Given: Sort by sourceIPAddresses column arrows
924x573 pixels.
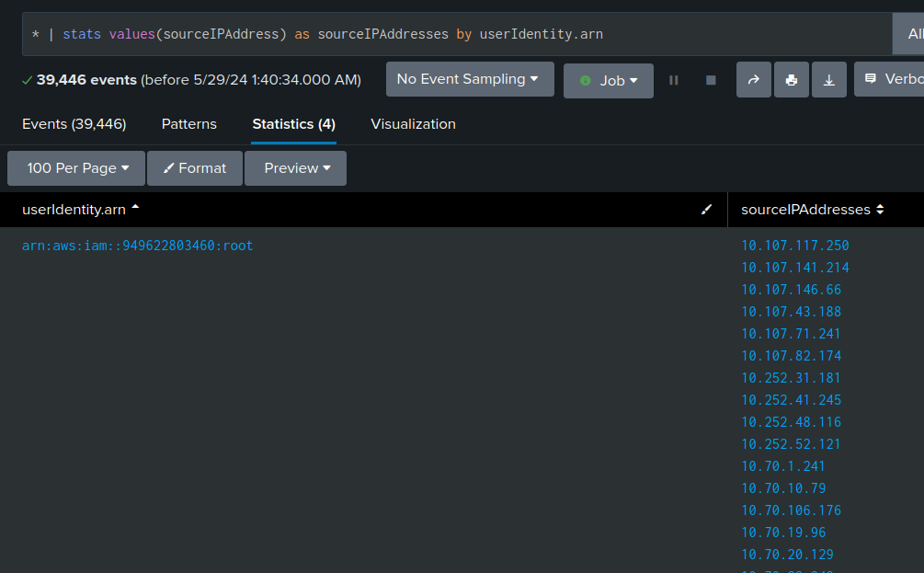Looking at the screenshot, I should click(880, 210).
